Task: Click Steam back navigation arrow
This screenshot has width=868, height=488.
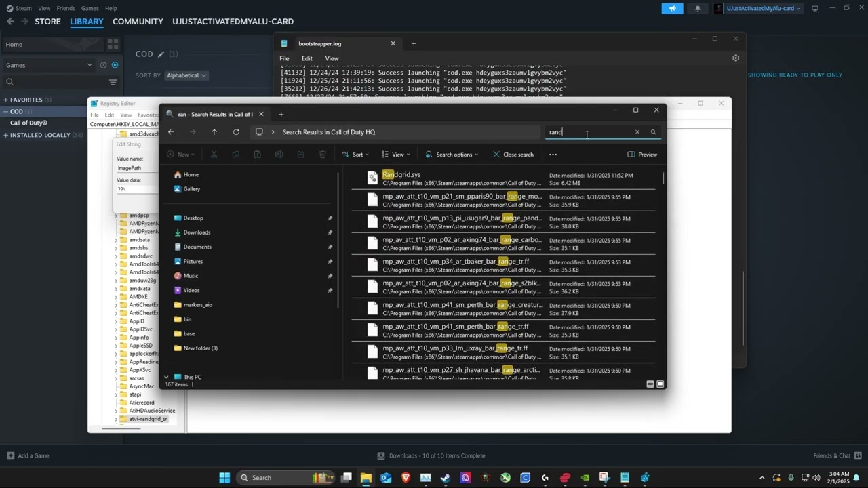Action: [x=10, y=22]
